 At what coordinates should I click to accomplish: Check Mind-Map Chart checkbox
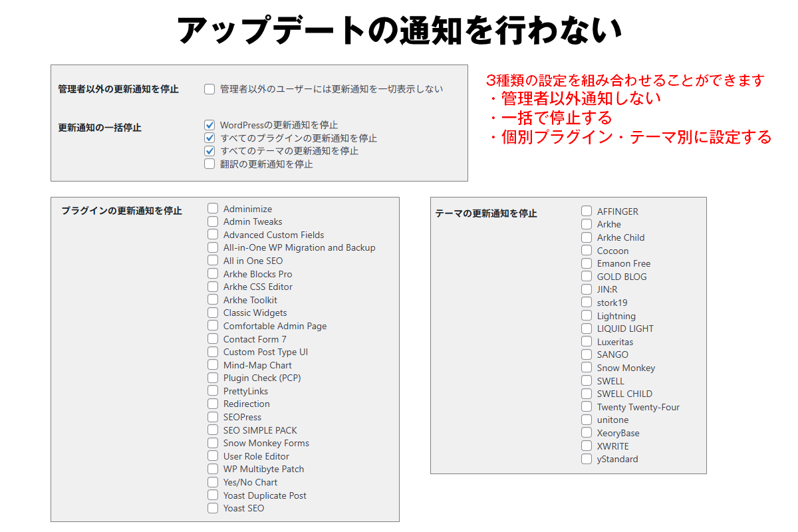click(213, 365)
